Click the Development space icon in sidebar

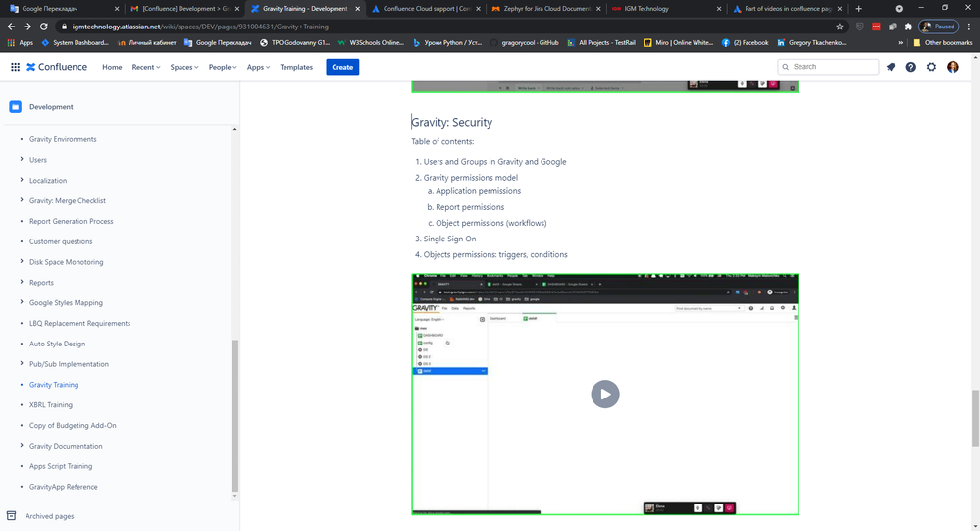pyautogui.click(x=15, y=107)
